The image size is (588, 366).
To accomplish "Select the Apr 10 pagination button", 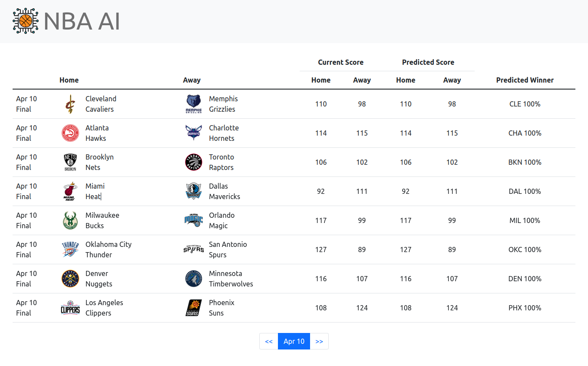I will pyautogui.click(x=294, y=341).
